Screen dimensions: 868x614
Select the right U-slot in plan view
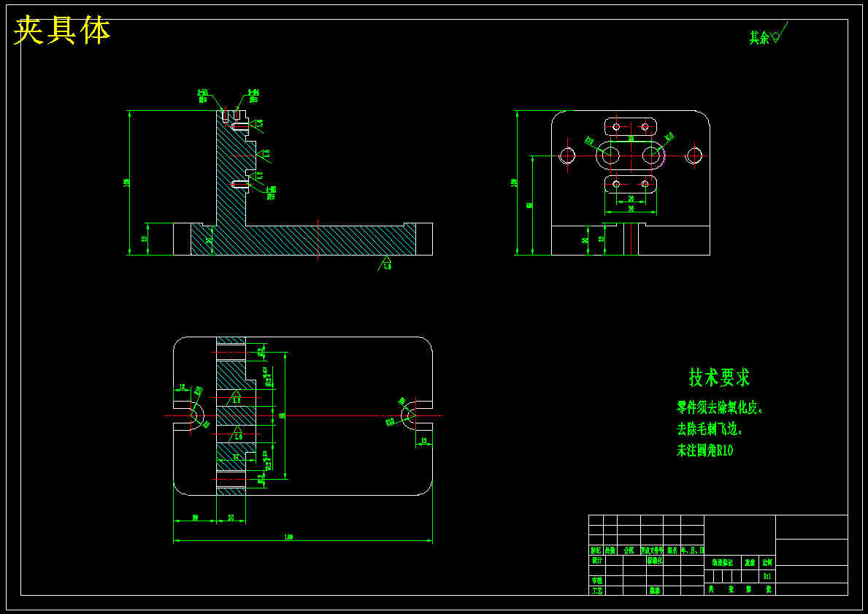pos(417,415)
